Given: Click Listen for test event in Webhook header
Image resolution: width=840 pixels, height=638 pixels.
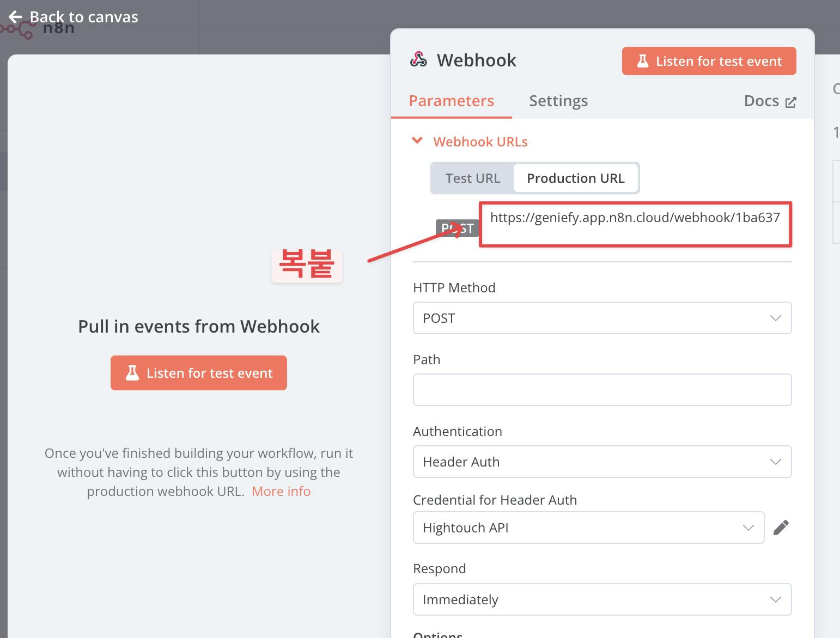Looking at the screenshot, I should coord(709,61).
